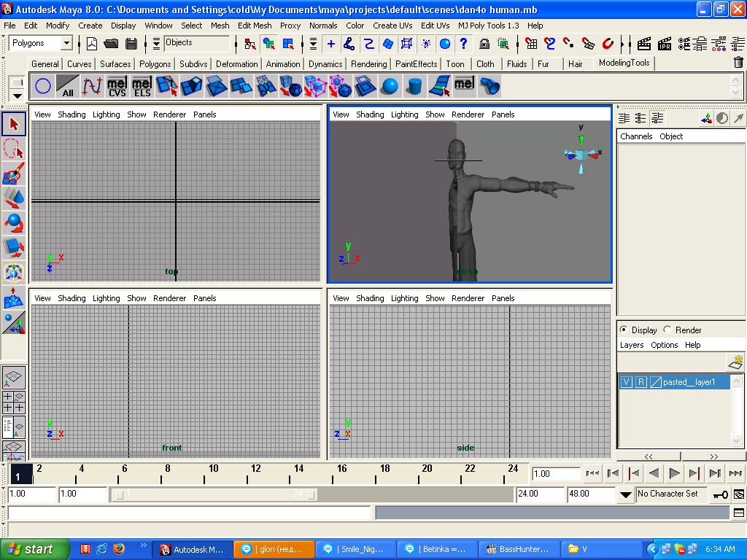Open MJ Poly Tools 1.3 menu
Image resolution: width=747 pixels, height=560 pixels.
[488, 26]
